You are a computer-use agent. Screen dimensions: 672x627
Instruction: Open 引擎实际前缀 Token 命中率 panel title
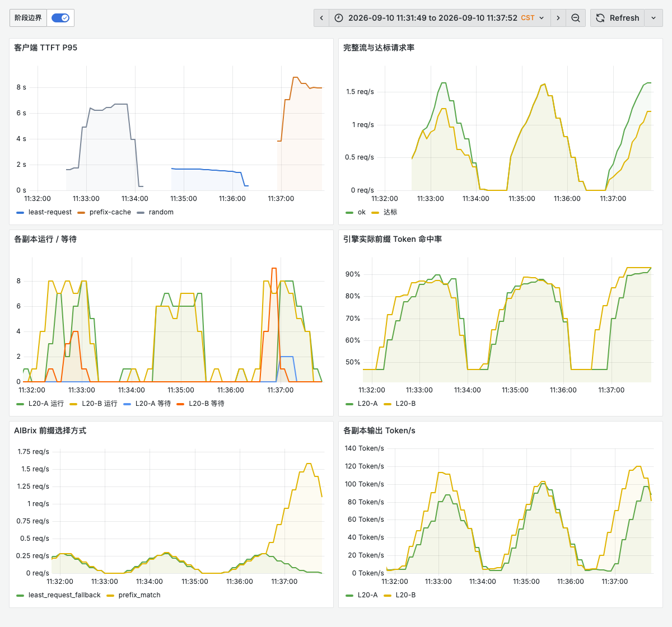pyautogui.click(x=393, y=239)
